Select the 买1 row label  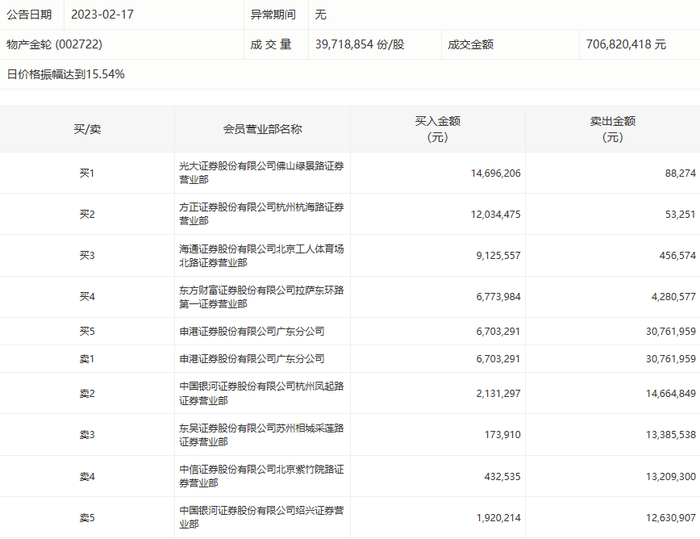coord(87,173)
